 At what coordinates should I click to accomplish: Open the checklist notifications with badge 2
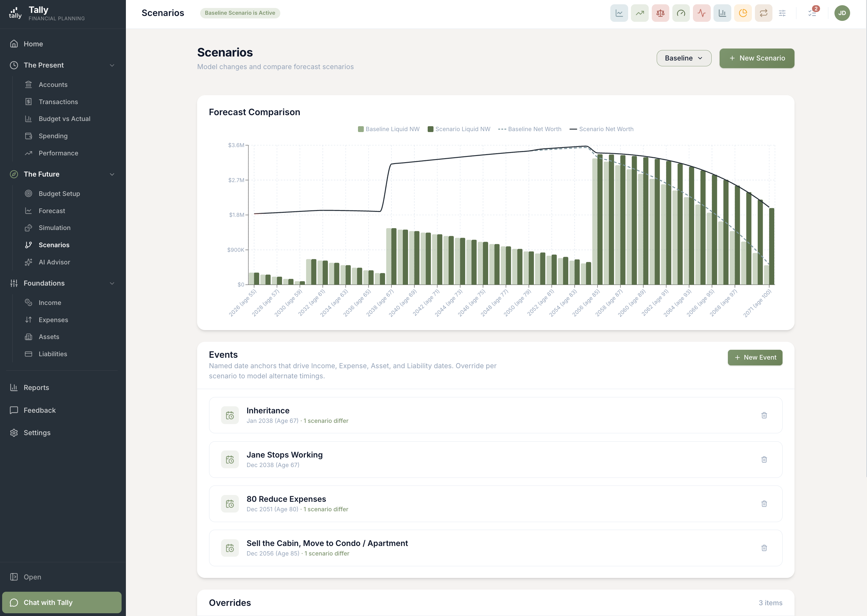coord(813,13)
